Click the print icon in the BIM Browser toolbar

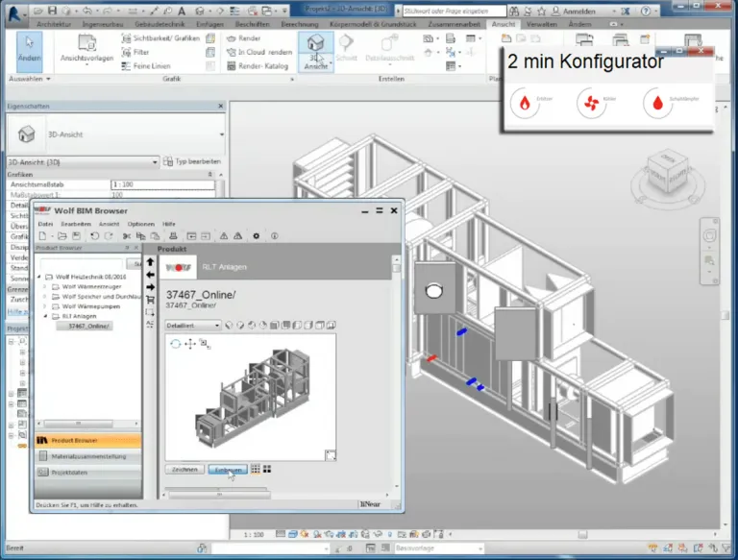(173, 236)
